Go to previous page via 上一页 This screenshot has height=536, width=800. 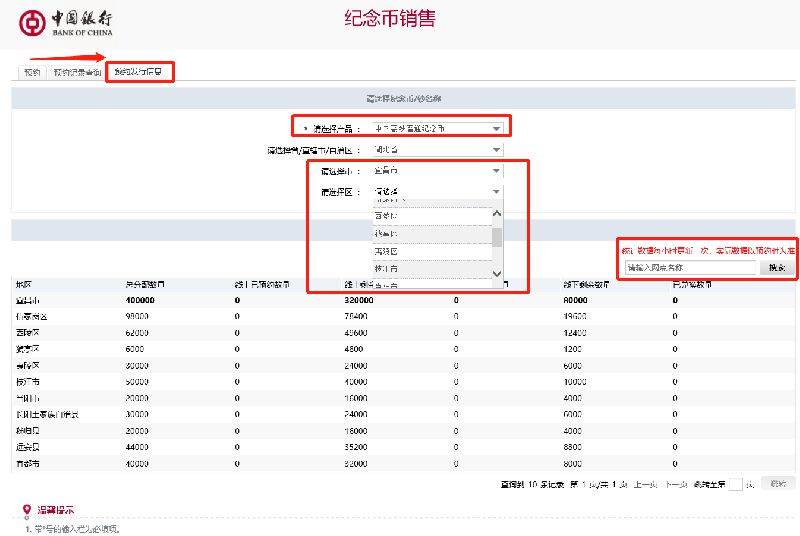coord(645,484)
